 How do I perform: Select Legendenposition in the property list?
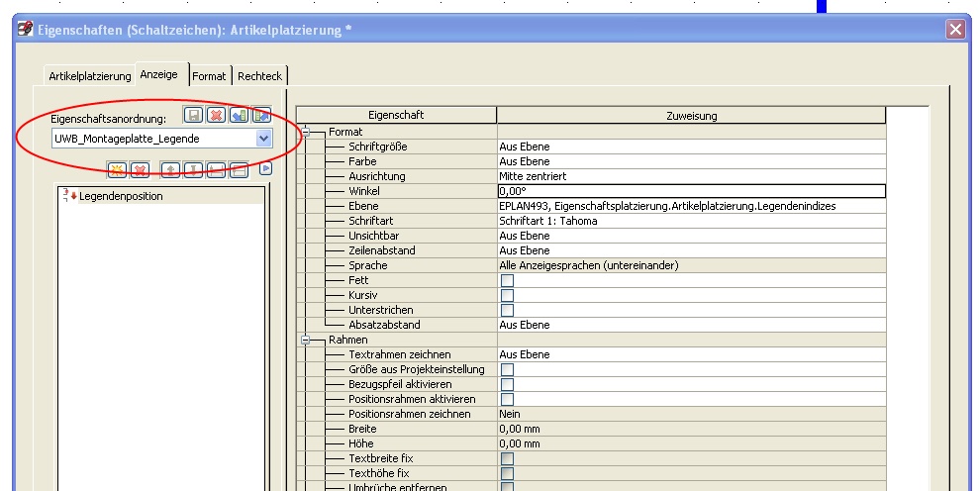[x=121, y=196]
